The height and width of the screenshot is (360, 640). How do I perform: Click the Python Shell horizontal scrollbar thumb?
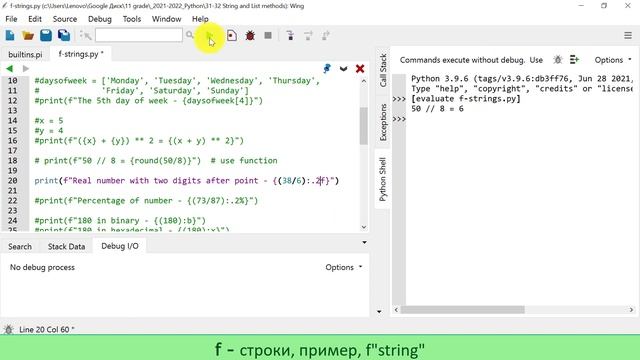(462, 310)
